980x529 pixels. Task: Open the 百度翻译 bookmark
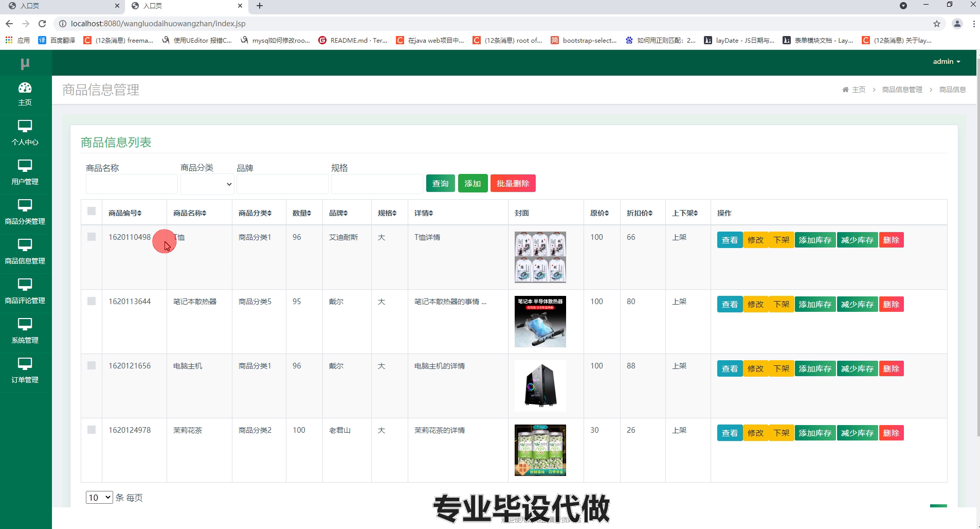(57, 40)
